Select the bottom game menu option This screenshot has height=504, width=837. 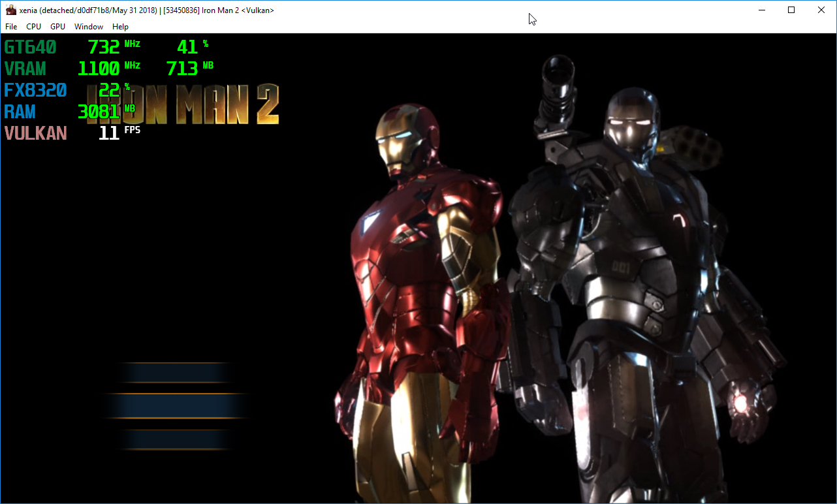[x=175, y=439]
